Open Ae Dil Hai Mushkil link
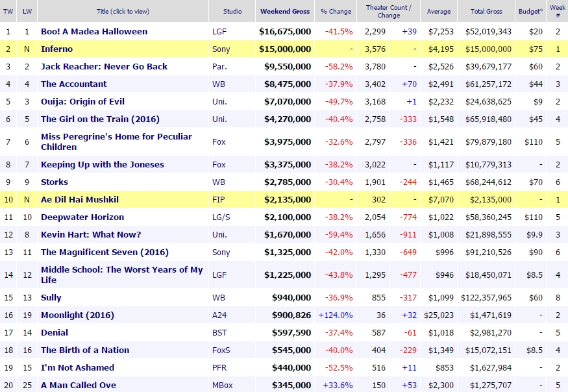 pos(80,200)
